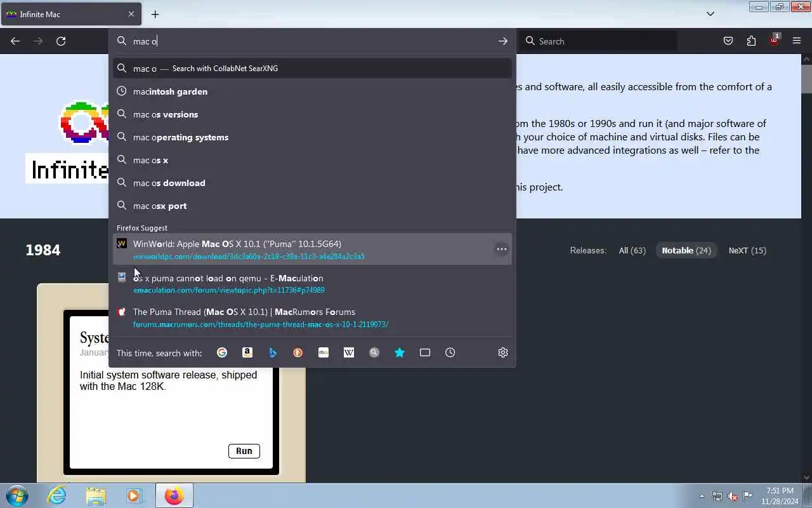
Task: Open the Windows Start menu
Action: [x=16, y=495]
